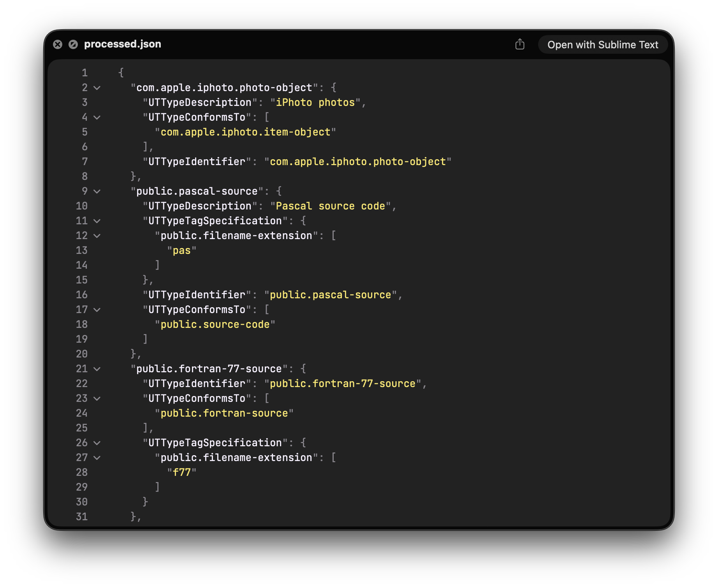Click the "public.source-code" string on line 18
This screenshot has height=588, width=718.
point(215,325)
